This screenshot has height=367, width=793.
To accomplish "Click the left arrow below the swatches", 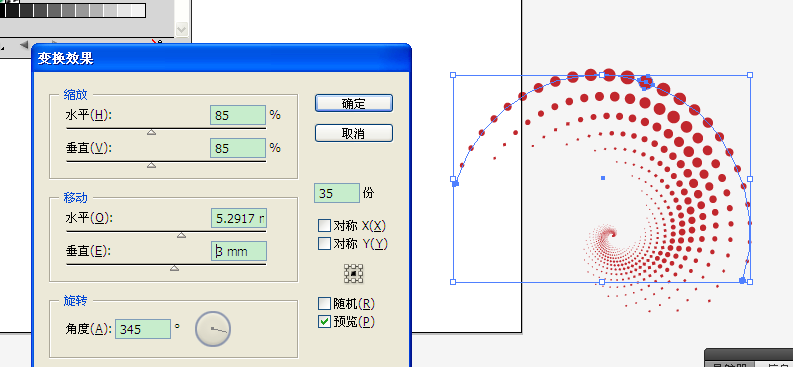I will pos(23,45).
